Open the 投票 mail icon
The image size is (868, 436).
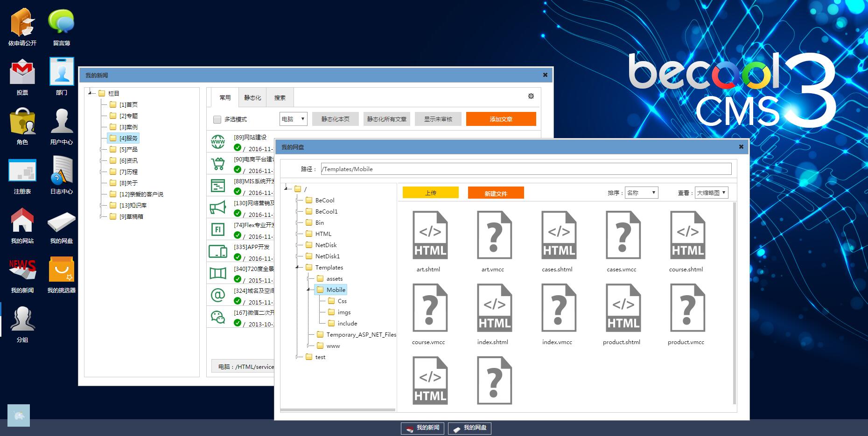[22, 72]
